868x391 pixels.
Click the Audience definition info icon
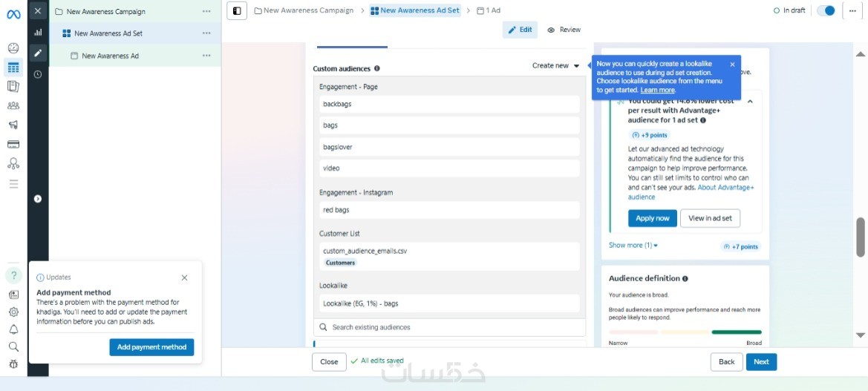685,279
